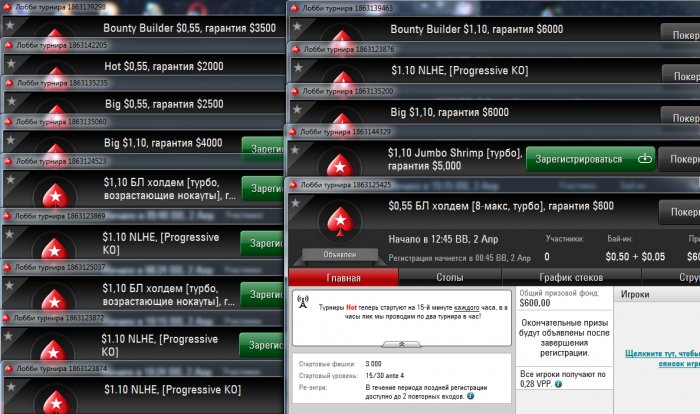The width and height of the screenshot is (700, 414).
Task: Click title bar icon of lobby 1863123869
Action: point(7,216)
